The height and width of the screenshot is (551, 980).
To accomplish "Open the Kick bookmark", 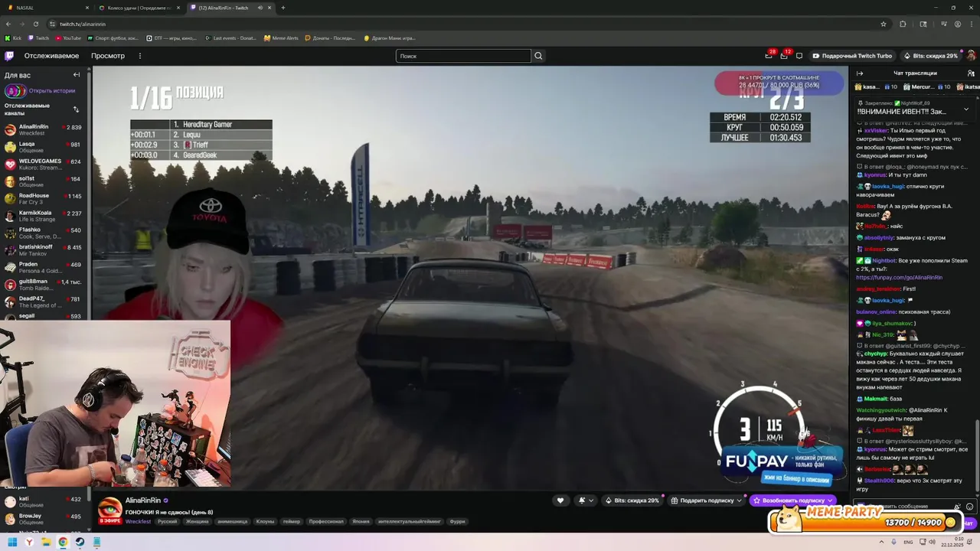I will (13, 37).
